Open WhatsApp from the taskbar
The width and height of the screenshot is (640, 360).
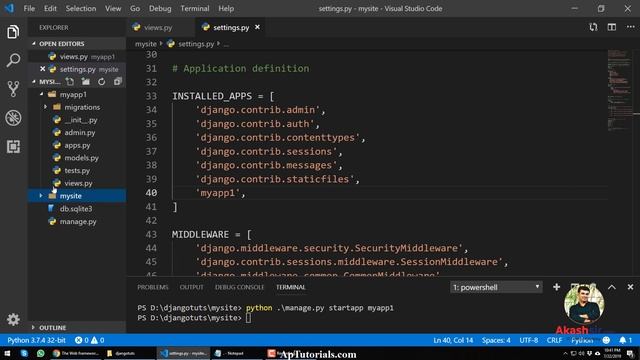40,353
